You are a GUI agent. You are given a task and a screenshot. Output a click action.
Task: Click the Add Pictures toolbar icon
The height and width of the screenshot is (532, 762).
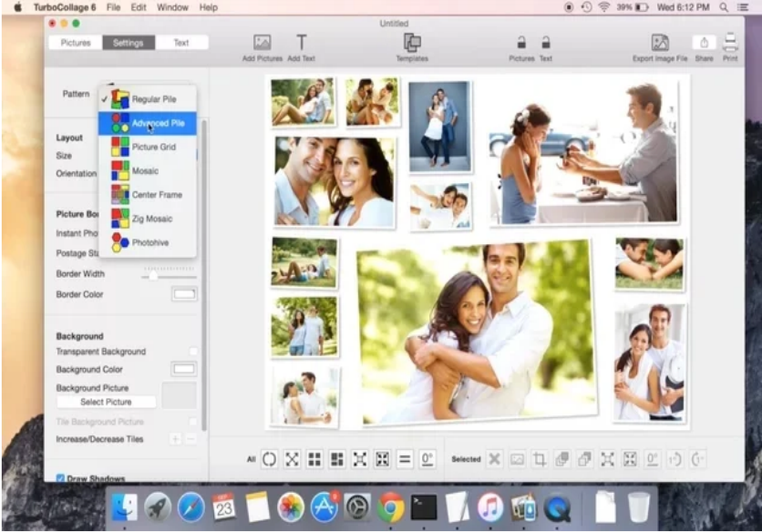click(x=263, y=43)
